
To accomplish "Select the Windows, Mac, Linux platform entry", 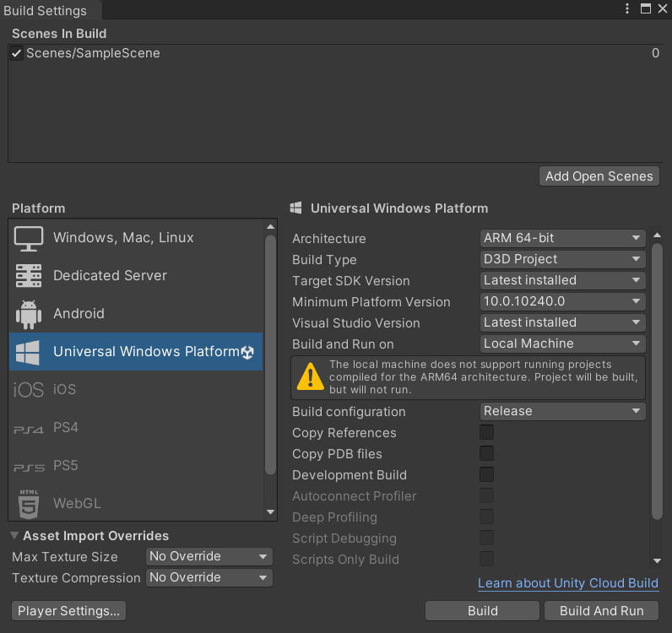I will (136, 238).
